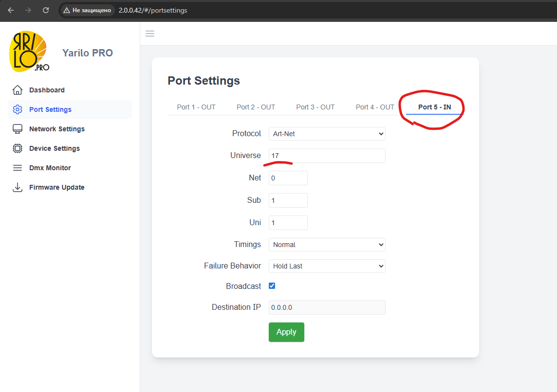557x392 pixels.
Task: Click the Device Settings chip icon
Action: 18,148
